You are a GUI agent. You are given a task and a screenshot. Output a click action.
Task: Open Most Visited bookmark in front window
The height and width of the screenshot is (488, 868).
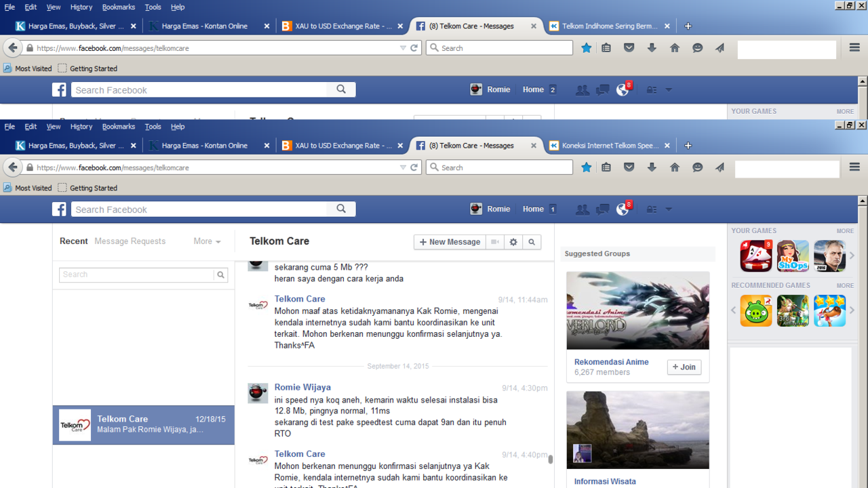[28, 188]
